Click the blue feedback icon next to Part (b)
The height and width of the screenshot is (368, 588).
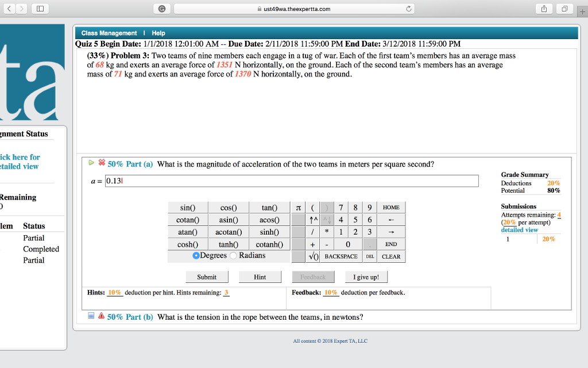point(90,316)
